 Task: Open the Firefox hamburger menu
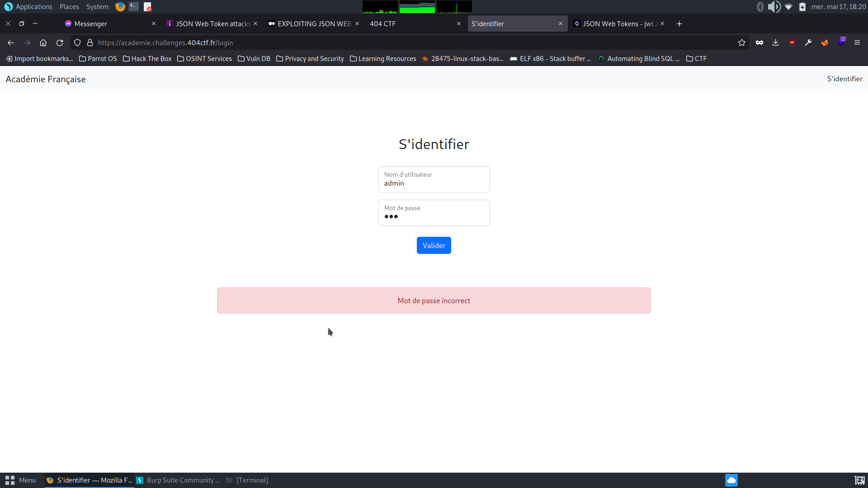[x=857, y=42]
